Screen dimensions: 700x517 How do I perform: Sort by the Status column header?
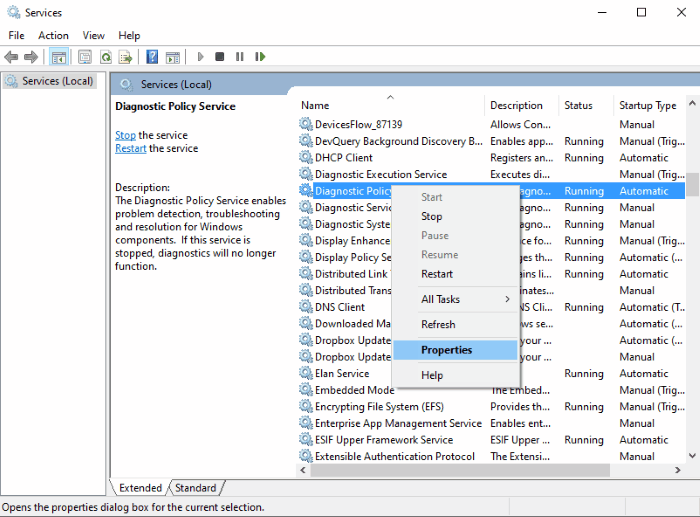click(586, 105)
